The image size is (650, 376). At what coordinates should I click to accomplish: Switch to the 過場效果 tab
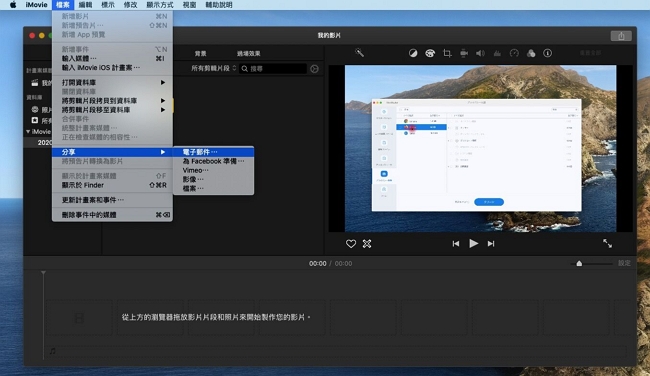point(248,53)
